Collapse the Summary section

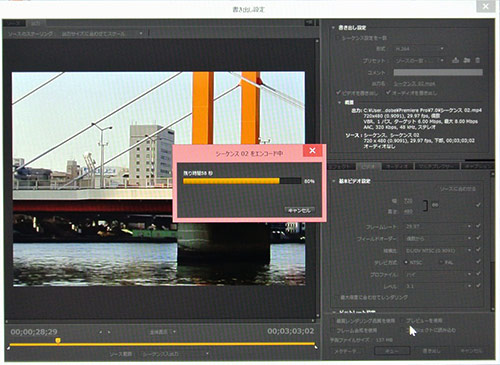[339, 102]
